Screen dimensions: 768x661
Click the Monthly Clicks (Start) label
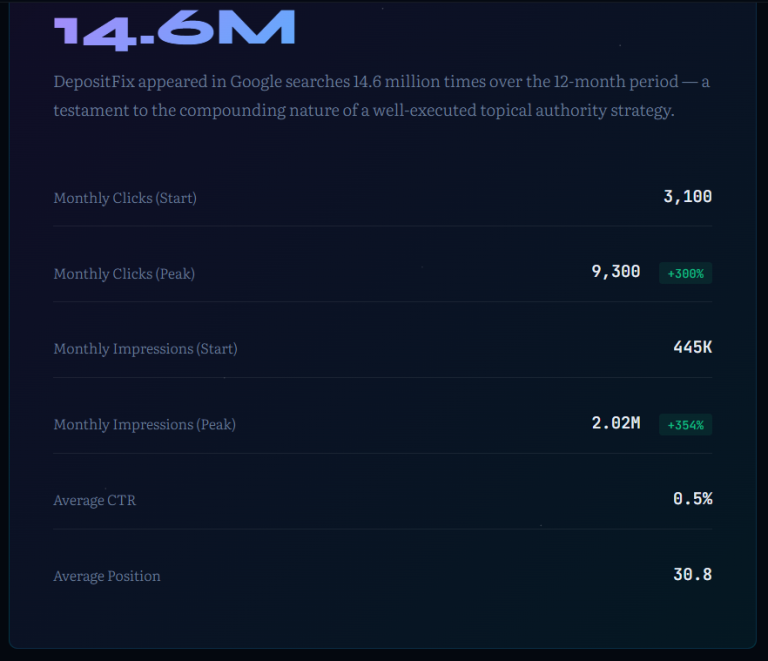click(125, 198)
